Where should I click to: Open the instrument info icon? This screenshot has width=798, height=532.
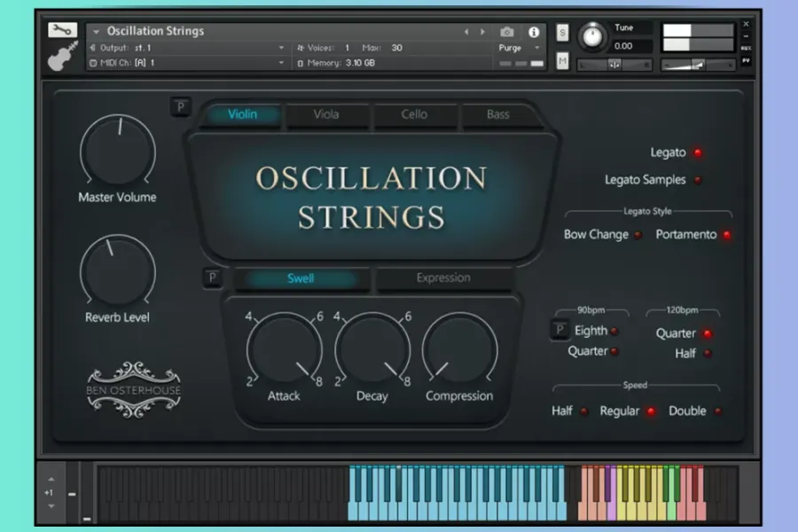click(534, 32)
